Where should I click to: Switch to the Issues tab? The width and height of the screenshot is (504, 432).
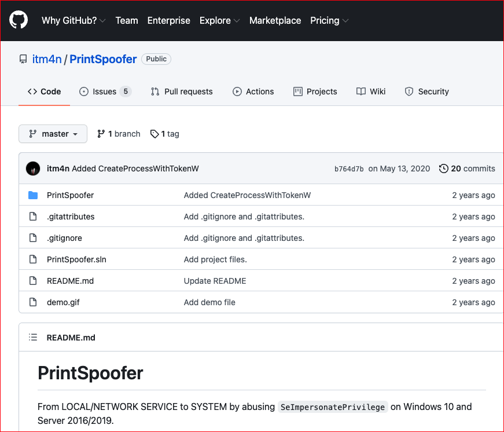click(x=105, y=91)
